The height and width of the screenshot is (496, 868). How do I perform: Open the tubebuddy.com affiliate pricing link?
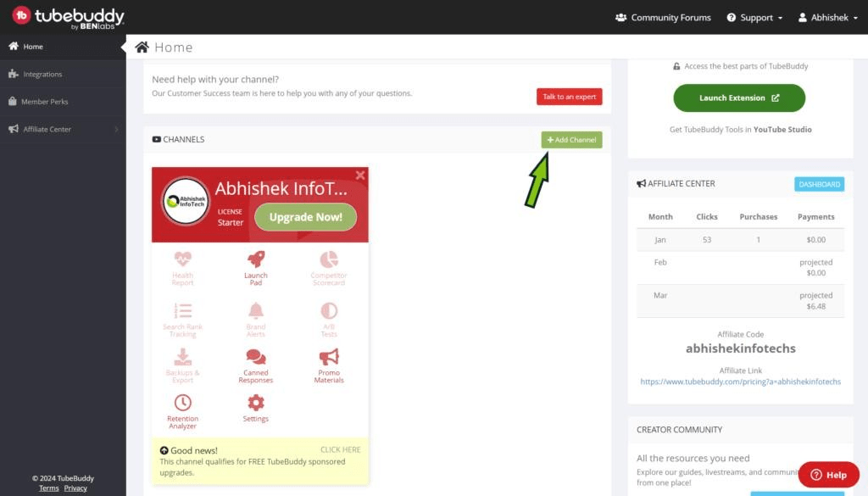click(x=740, y=382)
